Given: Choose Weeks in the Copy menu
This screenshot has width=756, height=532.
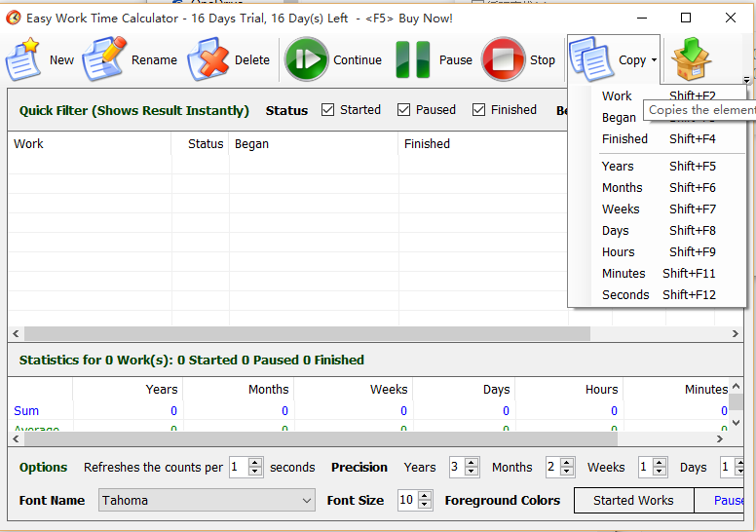Looking at the screenshot, I should tap(621, 209).
